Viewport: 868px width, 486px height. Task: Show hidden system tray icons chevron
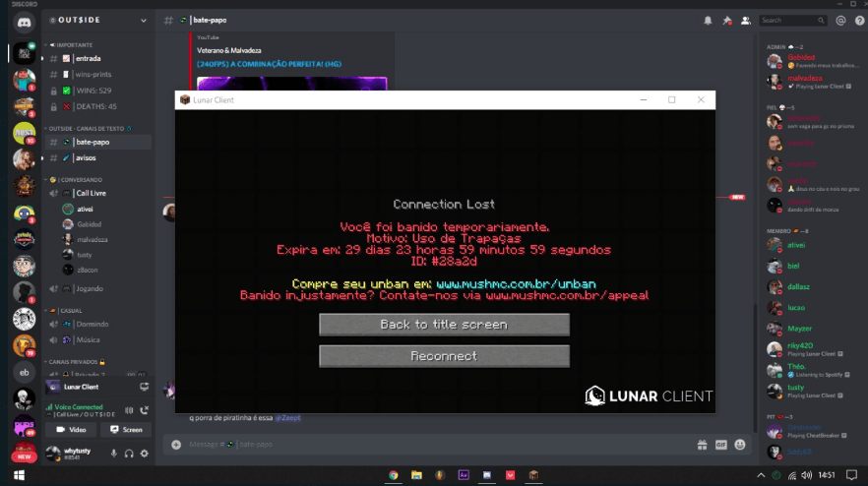(x=761, y=475)
